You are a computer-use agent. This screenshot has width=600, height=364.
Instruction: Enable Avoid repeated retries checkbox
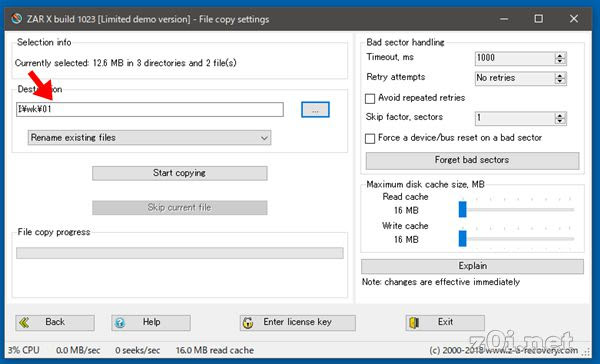pyautogui.click(x=370, y=99)
